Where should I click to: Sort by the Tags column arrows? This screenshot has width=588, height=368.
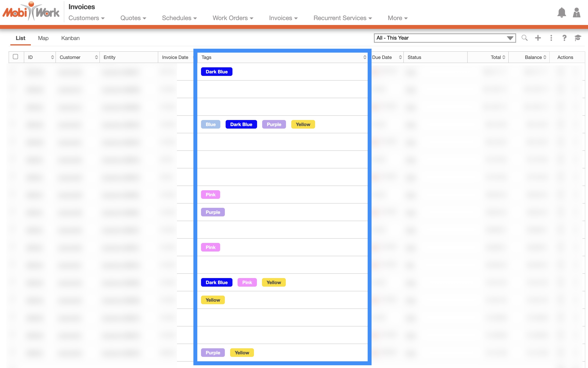point(365,57)
